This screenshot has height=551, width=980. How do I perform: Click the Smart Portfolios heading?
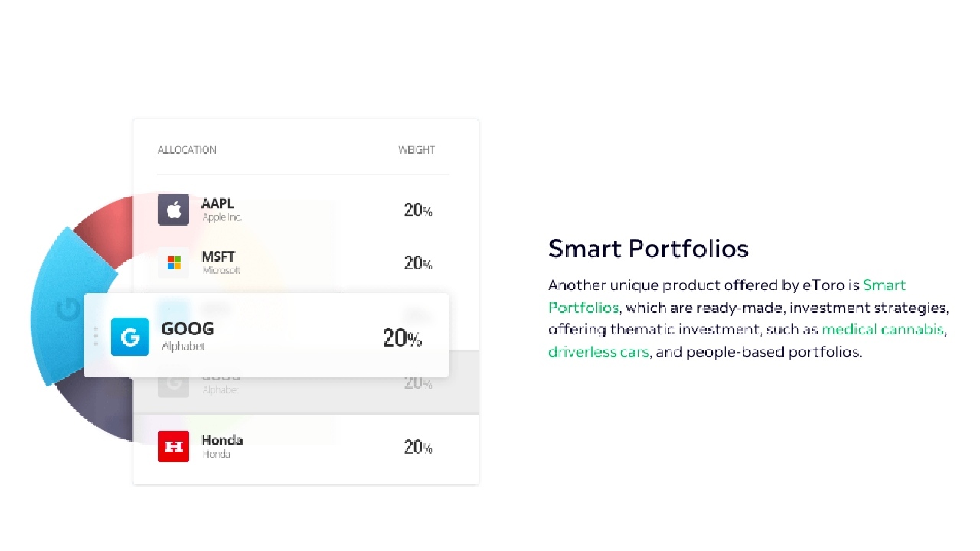click(x=648, y=249)
